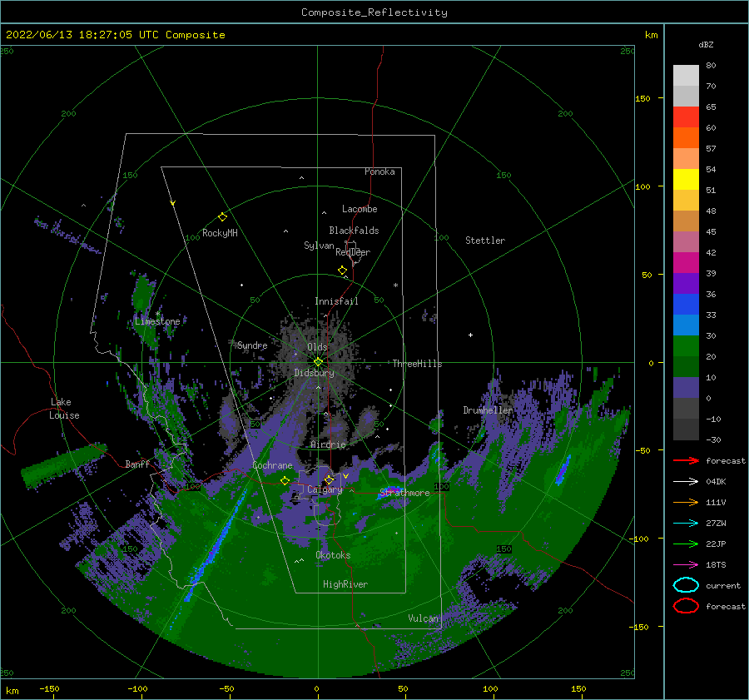Click the yellow diamond marker below Cochrane
The width and height of the screenshot is (749, 700).
(285, 481)
